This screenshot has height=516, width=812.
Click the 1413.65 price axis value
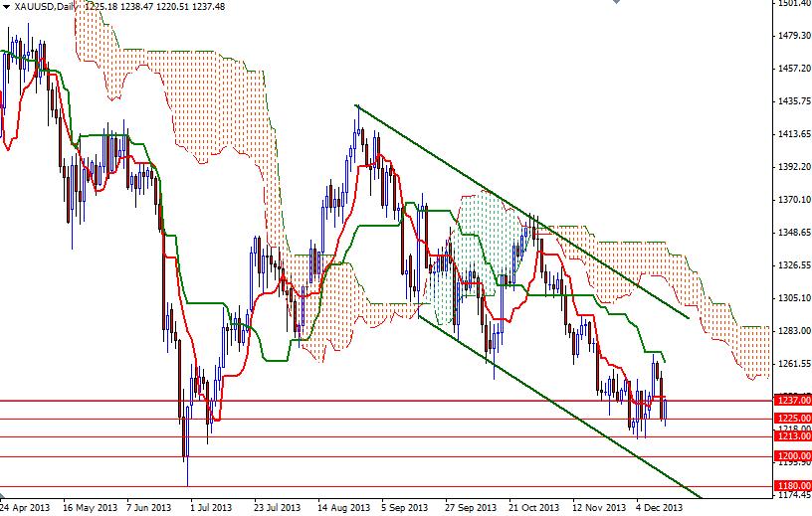tap(794, 134)
